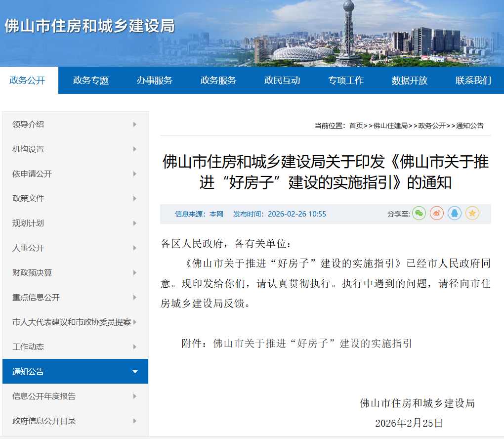Share the article to Weibo
504x439 pixels.
point(436,213)
